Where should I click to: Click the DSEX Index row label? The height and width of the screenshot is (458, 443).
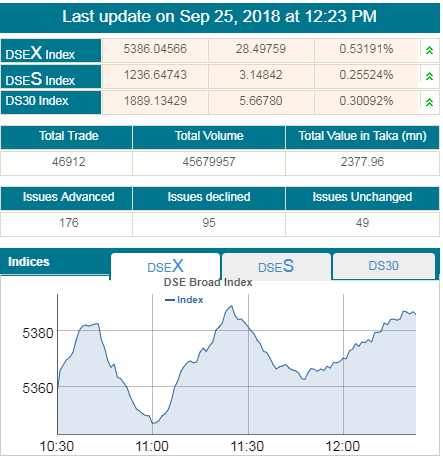[51, 51]
